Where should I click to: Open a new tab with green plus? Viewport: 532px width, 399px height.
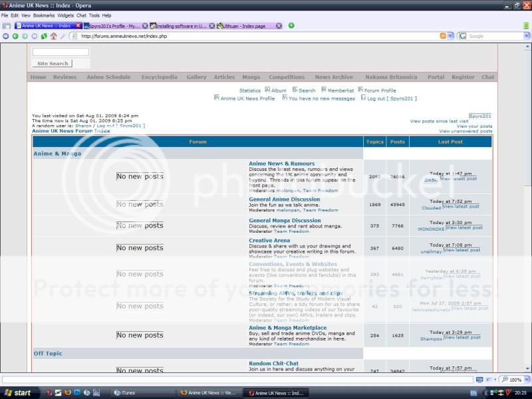291,25
